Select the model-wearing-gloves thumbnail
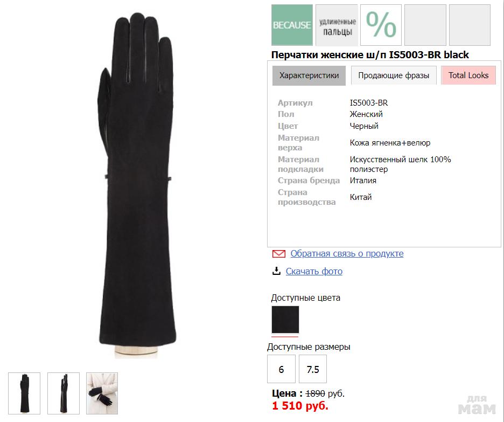The height and width of the screenshot is (422, 504). 102,393
